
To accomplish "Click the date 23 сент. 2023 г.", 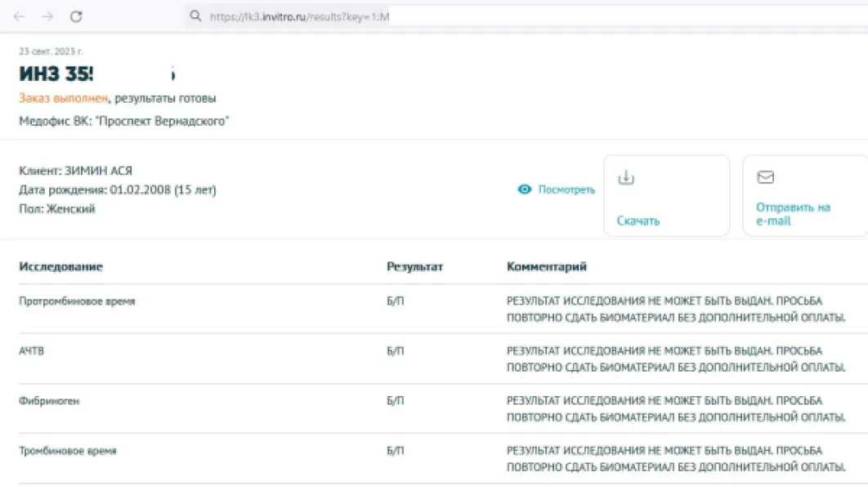I will 51,51.
